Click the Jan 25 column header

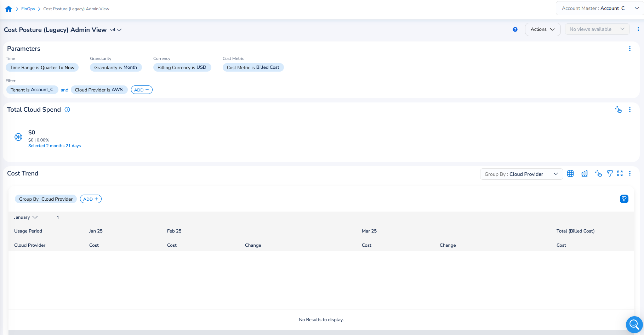pyautogui.click(x=96, y=231)
